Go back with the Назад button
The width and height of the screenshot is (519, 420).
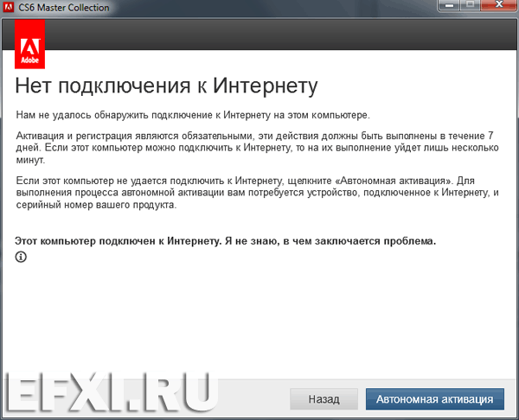point(324,399)
